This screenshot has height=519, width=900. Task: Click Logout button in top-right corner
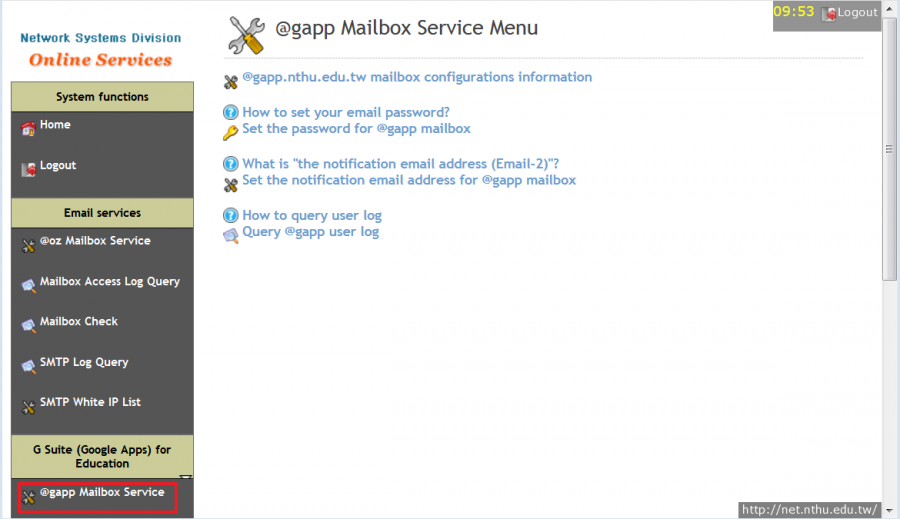(x=849, y=13)
